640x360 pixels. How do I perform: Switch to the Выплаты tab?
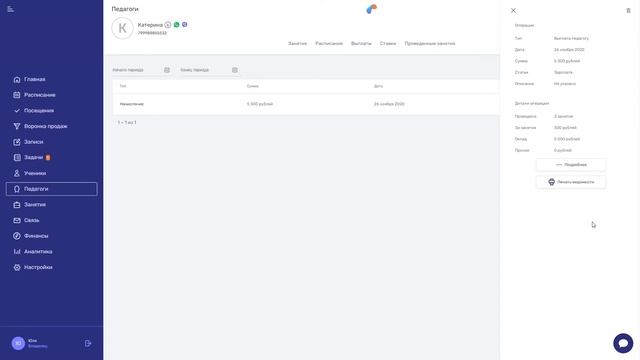coord(361,43)
